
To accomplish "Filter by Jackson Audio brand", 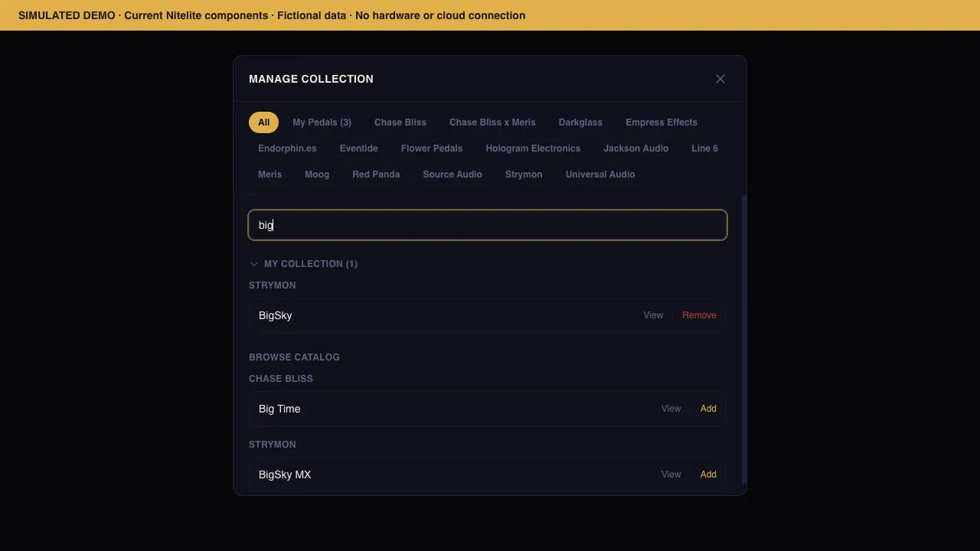I will tap(636, 148).
